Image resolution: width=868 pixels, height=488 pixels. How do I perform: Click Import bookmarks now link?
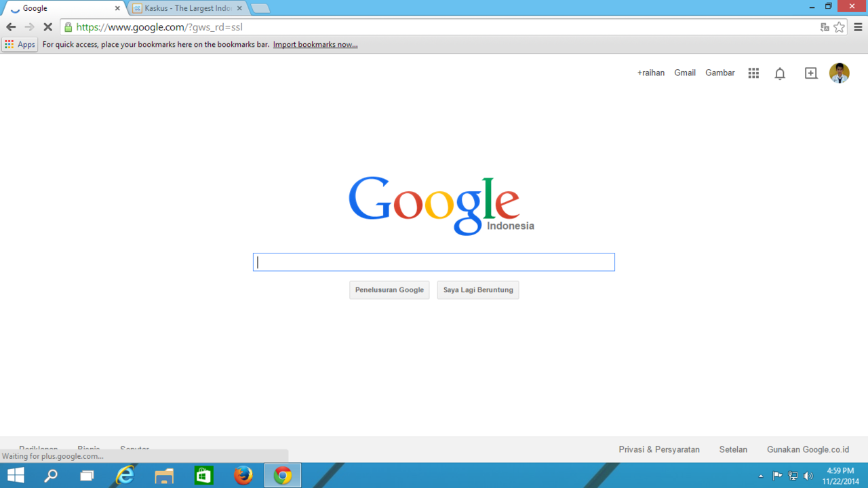pyautogui.click(x=315, y=45)
